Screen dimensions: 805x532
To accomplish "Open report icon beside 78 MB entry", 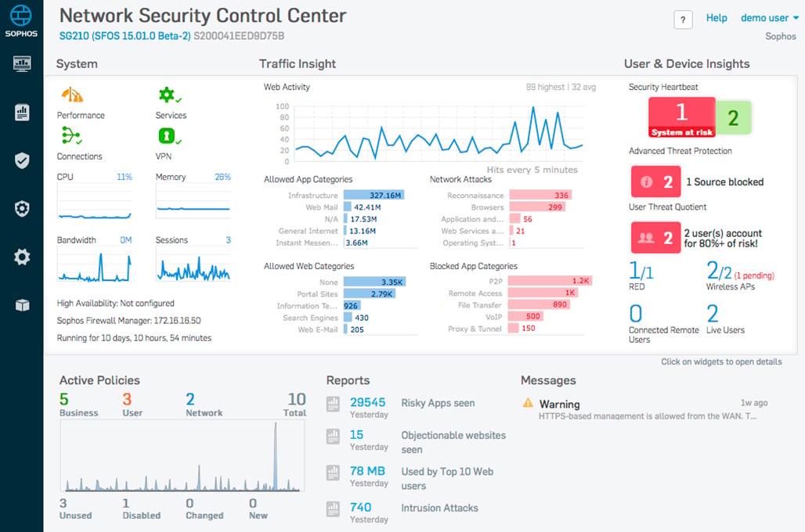I will [333, 473].
